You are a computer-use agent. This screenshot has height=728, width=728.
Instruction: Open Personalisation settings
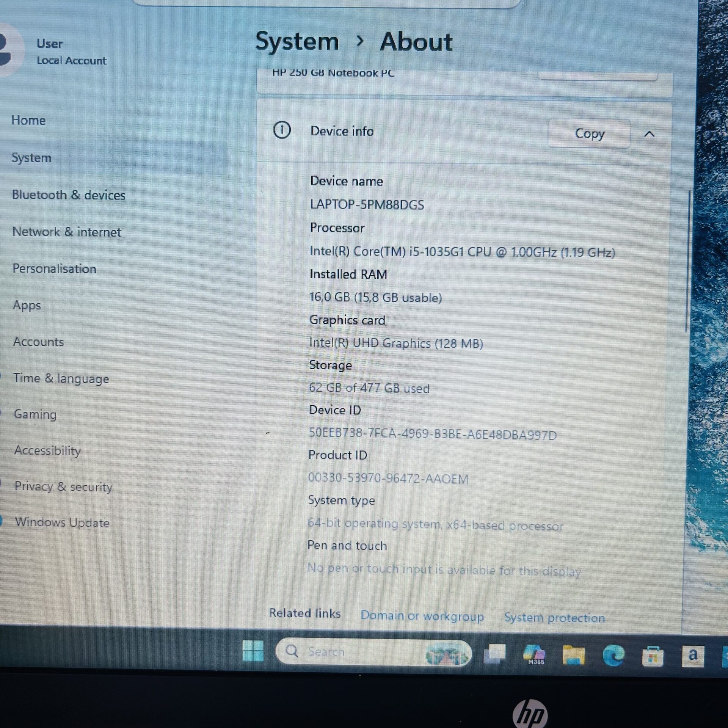tap(55, 268)
